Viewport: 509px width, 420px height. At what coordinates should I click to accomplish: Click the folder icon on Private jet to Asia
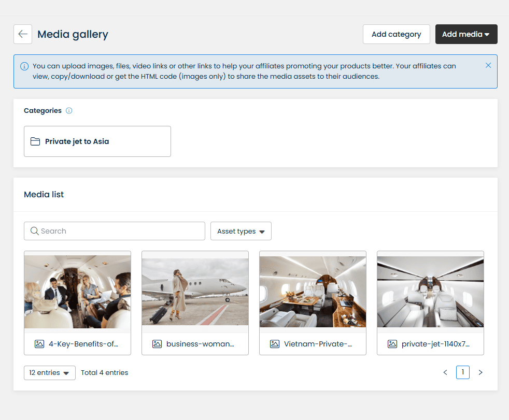click(35, 141)
